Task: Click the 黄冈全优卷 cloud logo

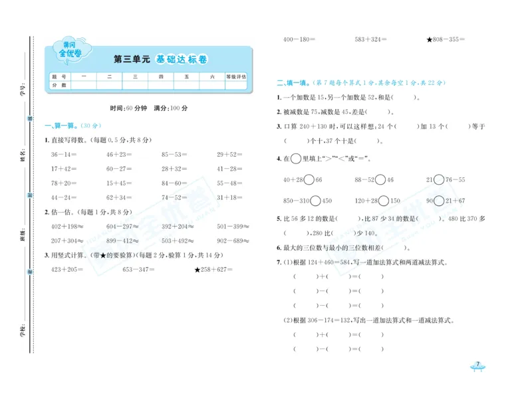Action: tap(70, 50)
